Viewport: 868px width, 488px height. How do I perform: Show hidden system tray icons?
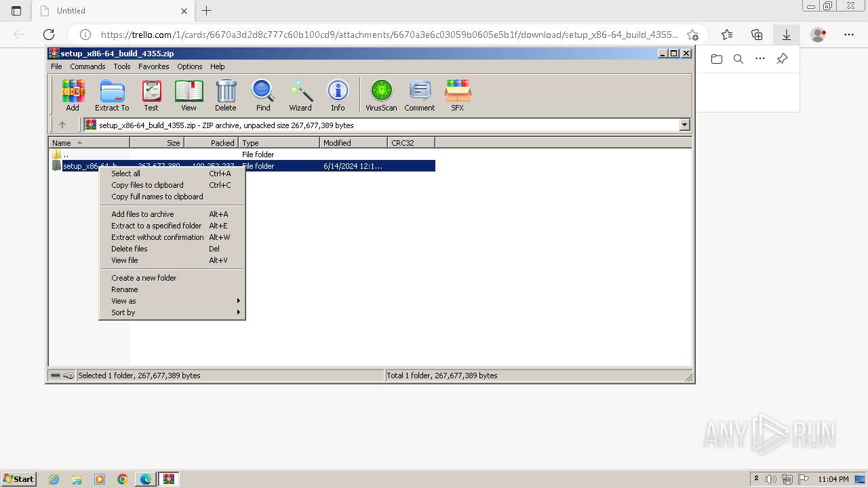[x=756, y=479]
